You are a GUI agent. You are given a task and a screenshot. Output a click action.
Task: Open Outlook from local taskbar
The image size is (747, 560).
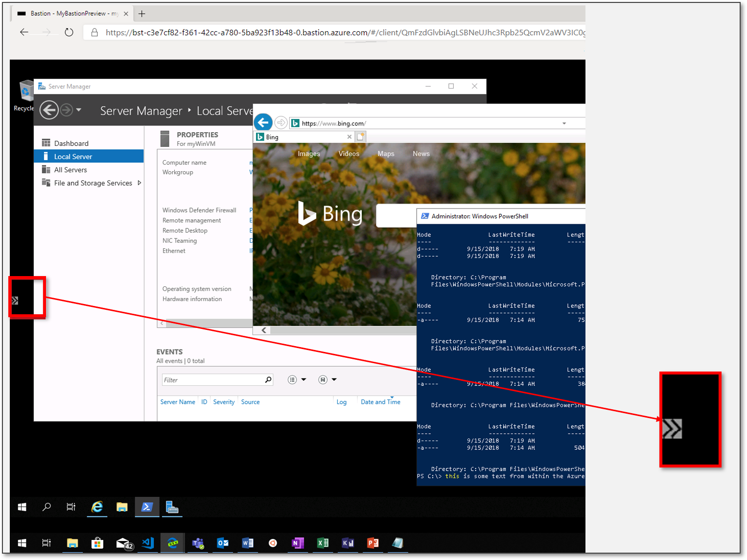point(223,543)
